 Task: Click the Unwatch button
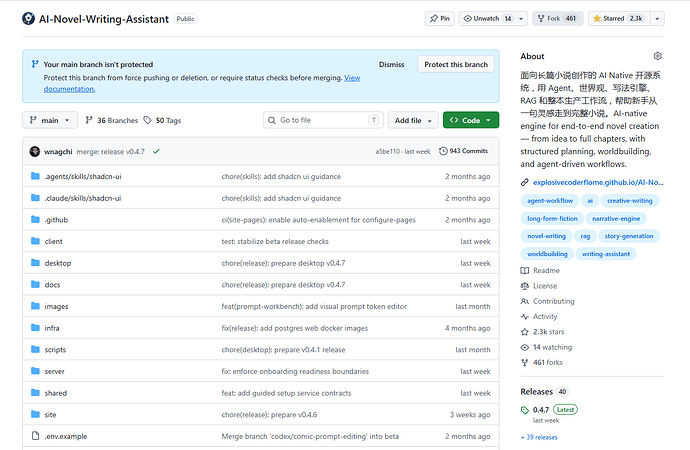[487, 18]
